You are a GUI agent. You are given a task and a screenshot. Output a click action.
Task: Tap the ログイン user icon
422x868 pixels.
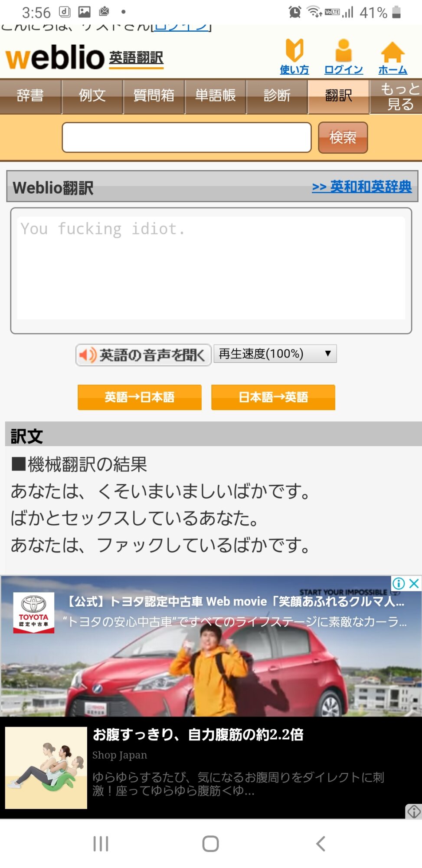(343, 56)
